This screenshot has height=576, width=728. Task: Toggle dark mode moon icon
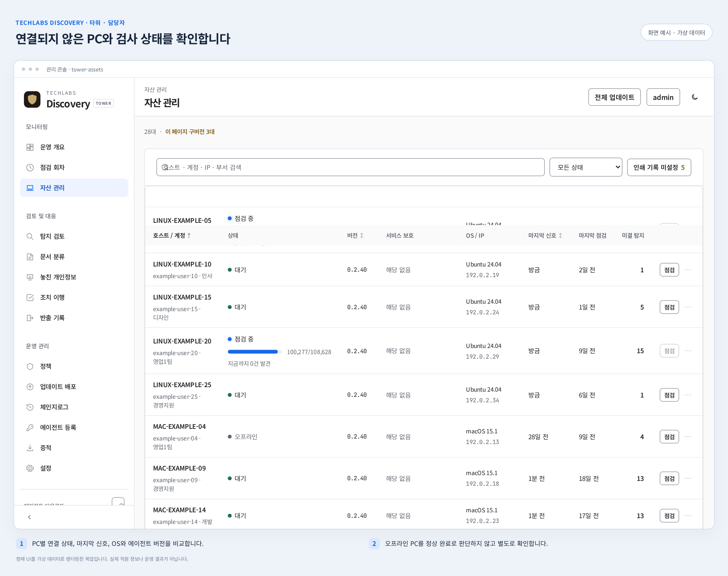695,97
